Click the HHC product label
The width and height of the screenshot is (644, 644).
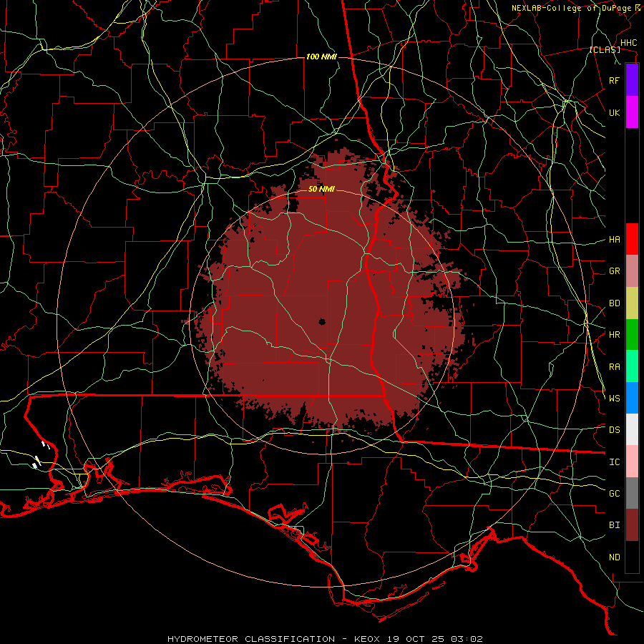pos(628,43)
